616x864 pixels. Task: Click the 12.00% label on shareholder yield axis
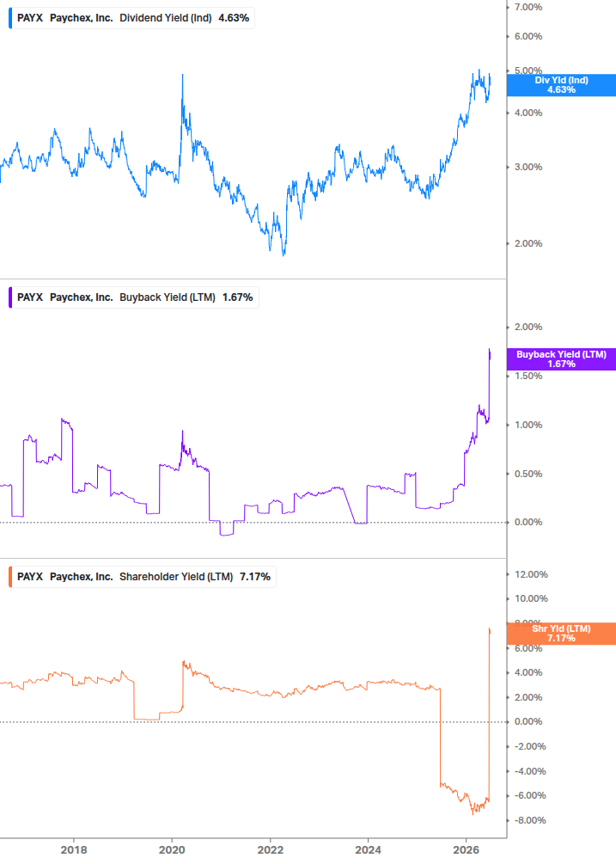531,575
